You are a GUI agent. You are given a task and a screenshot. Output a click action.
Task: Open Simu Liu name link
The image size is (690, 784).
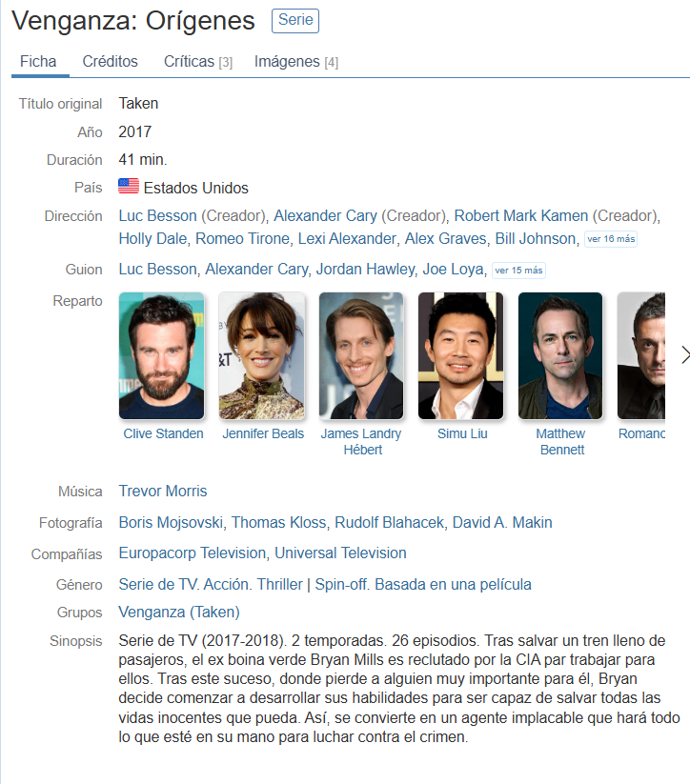(x=462, y=433)
